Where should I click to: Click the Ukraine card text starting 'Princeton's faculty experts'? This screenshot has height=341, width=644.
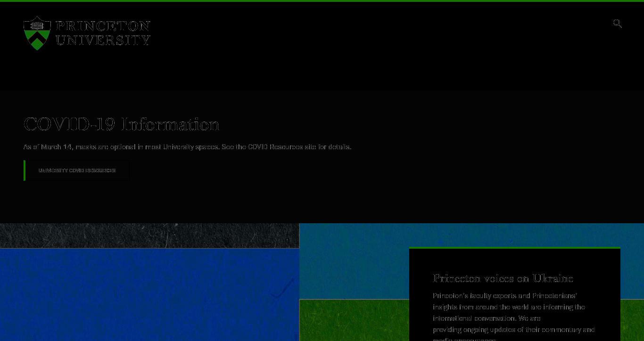pyautogui.click(x=514, y=317)
